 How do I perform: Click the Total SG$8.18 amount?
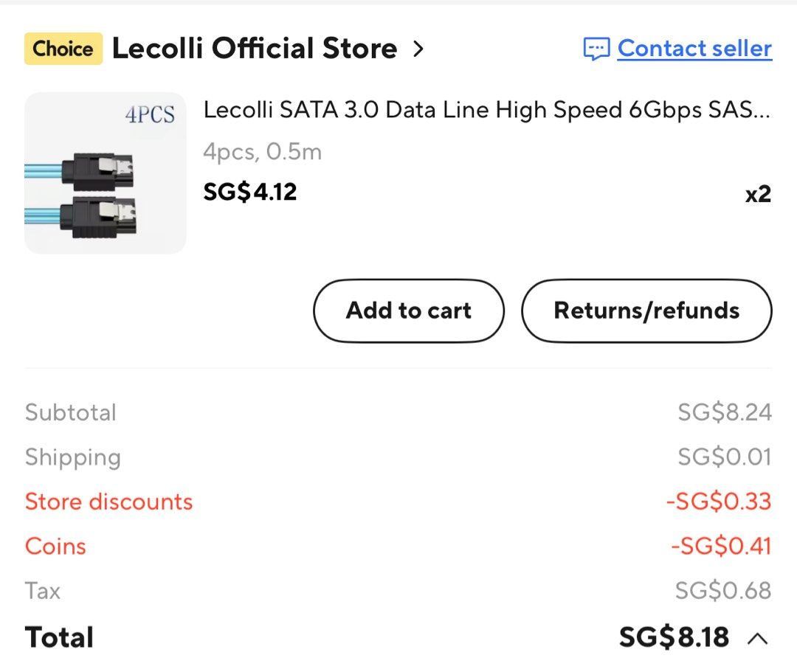pos(674,637)
